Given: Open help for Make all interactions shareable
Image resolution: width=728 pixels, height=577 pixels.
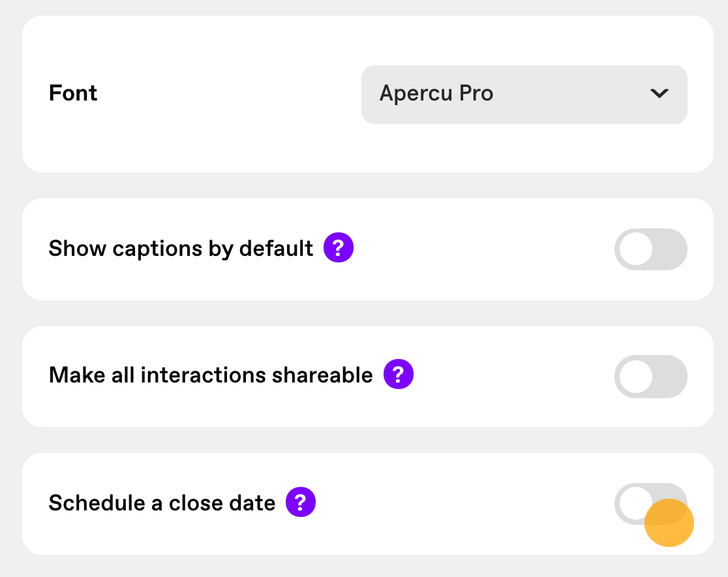Looking at the screenshot, I should pos(399,374).
